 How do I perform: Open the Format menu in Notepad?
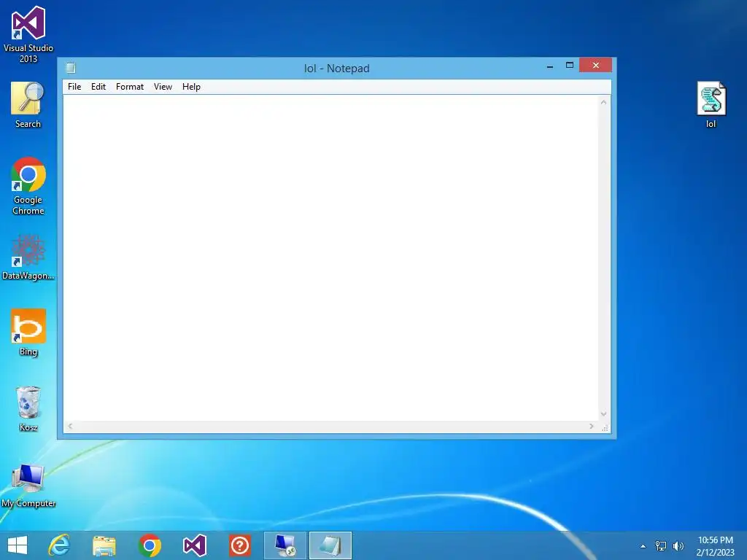click(x=130, y=87)
